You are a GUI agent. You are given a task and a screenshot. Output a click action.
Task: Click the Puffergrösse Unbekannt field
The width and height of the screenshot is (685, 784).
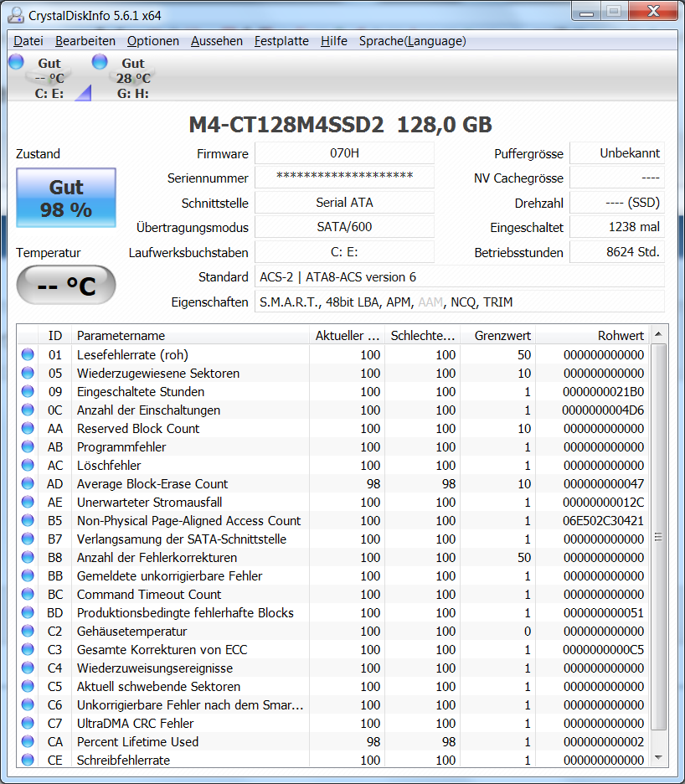617,153
